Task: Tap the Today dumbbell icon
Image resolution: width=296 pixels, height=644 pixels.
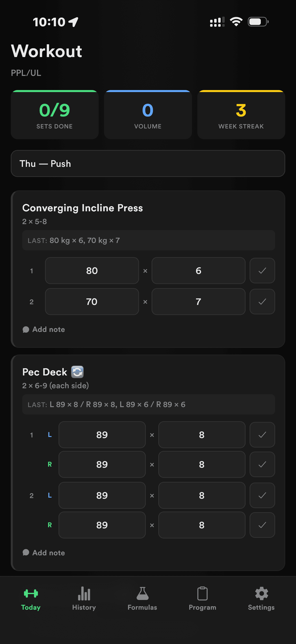Action: [31, 593]
